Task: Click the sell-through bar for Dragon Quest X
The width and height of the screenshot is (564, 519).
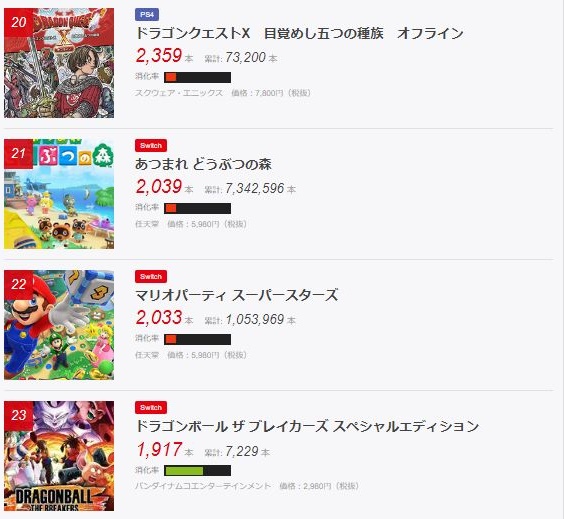Action: [x=197, y=77]
